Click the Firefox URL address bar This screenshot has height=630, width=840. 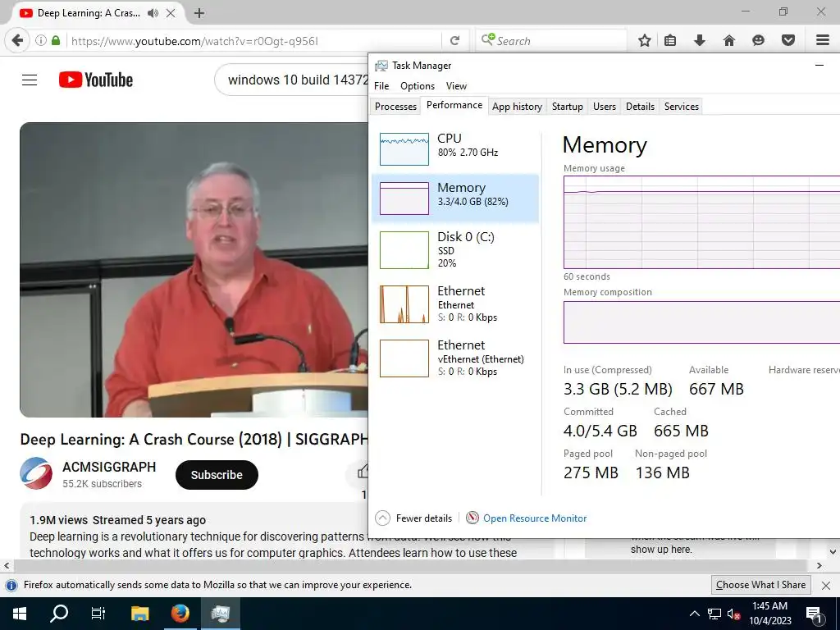pyautogui.click(x=252, y=41)
